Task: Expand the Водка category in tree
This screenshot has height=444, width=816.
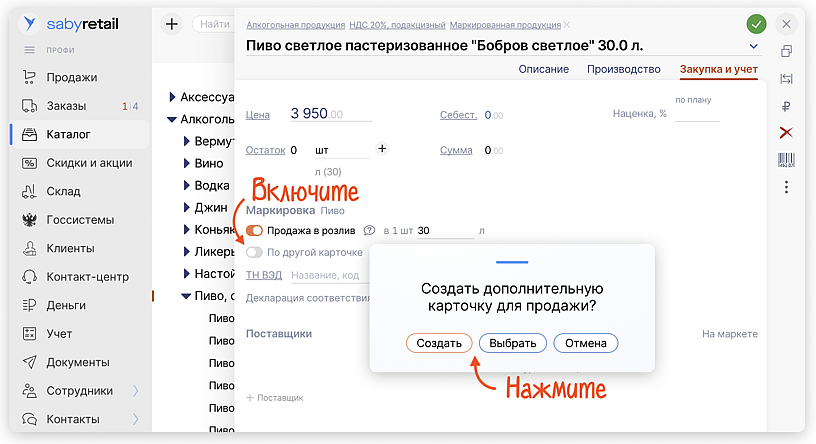Action: point(187,185)
